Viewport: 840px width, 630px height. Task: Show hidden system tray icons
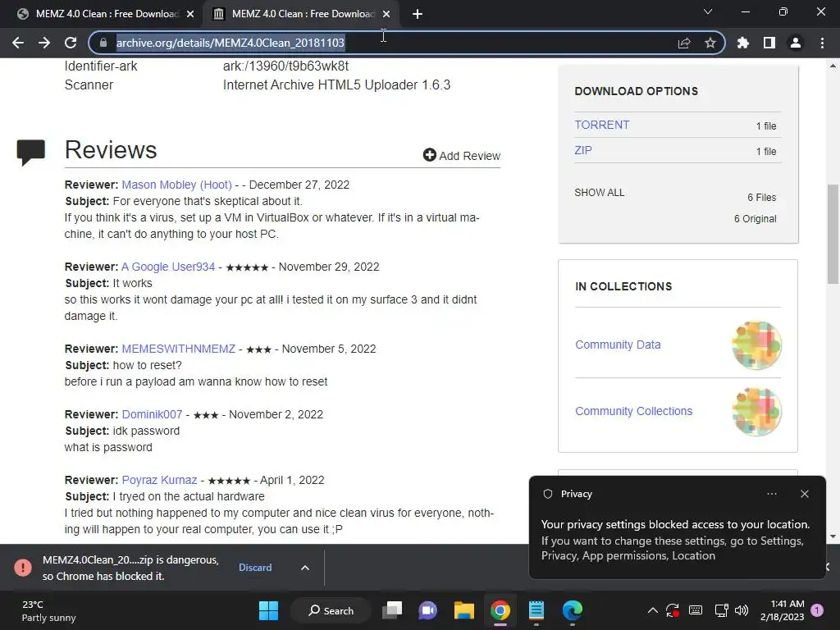652,610
